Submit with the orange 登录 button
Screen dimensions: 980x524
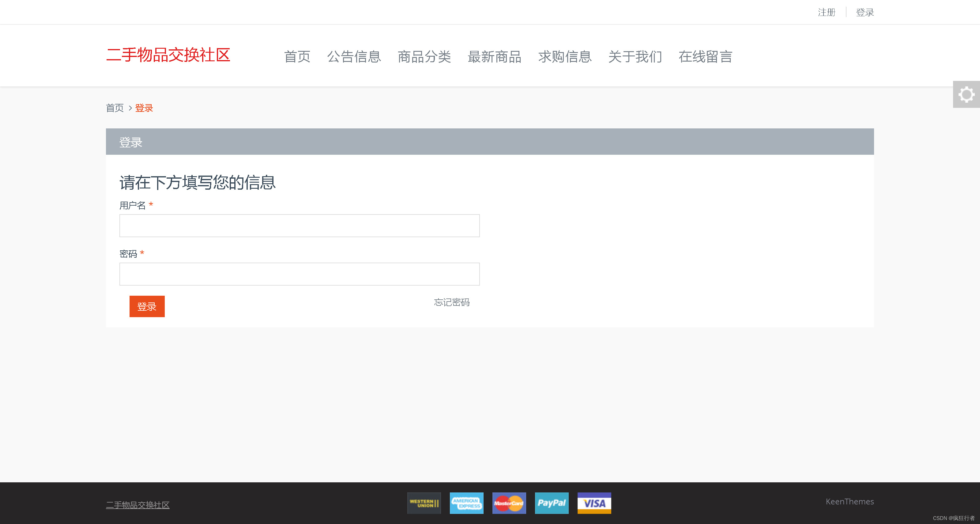pos(147,306)
